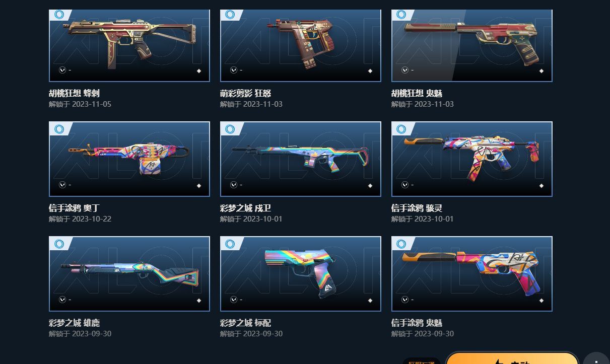Viewport: 610px width, 364px height.
Task: Open the round more-options button beside launch
Action: pos(597,358)
